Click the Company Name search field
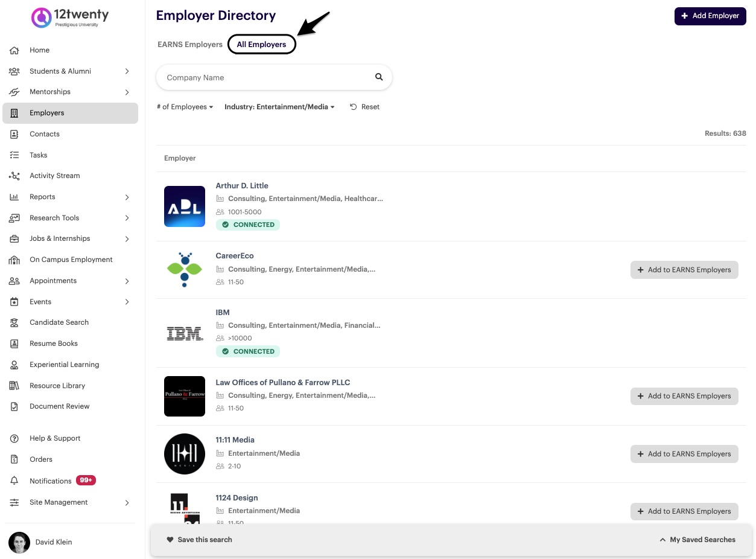 pyautogui.click(x=274, y=77)
